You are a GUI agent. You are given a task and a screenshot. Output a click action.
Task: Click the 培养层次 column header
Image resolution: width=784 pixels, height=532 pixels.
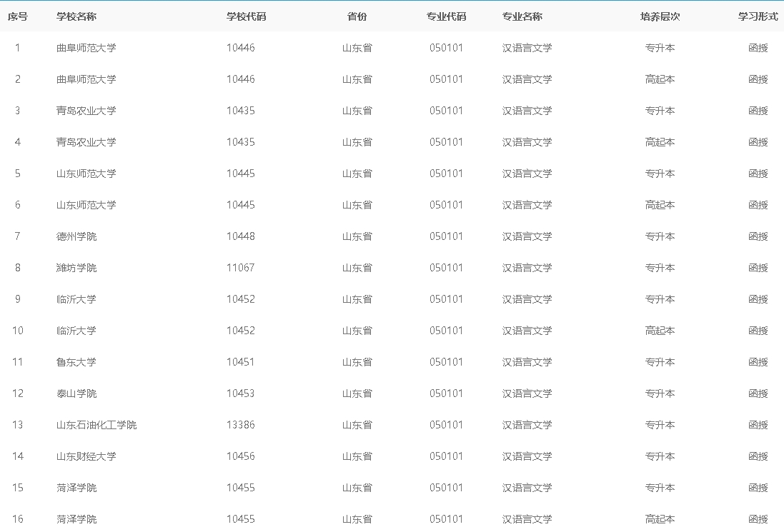tap(660, 16)
